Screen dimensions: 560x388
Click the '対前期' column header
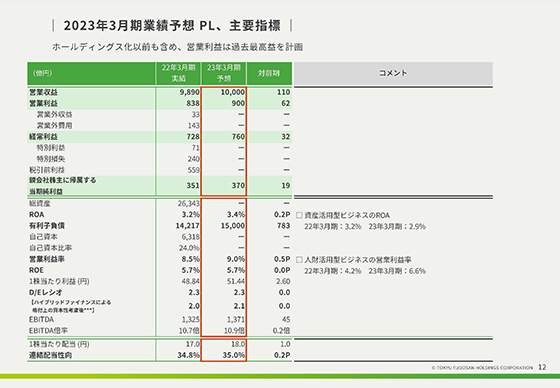tap(269, 73)
